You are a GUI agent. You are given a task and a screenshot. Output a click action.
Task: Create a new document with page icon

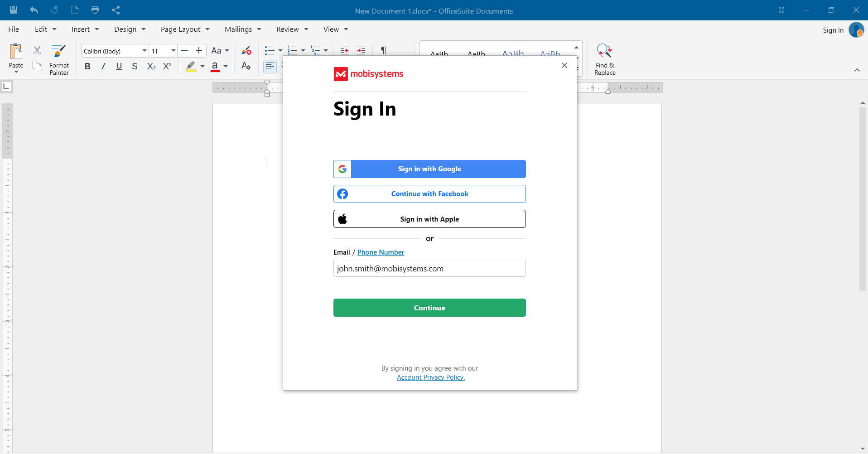coord(75,10)
